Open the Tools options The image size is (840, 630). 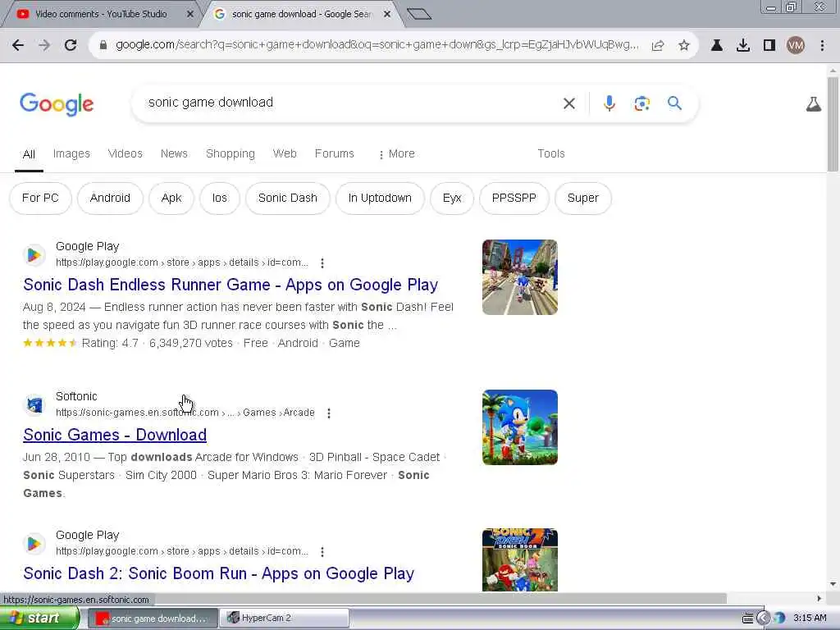pyautogui.click(x=550, y=153)
